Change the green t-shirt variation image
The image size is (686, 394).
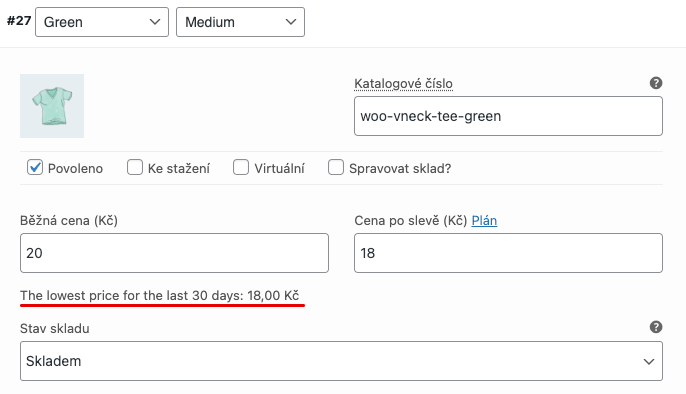(x=52, y=106)
